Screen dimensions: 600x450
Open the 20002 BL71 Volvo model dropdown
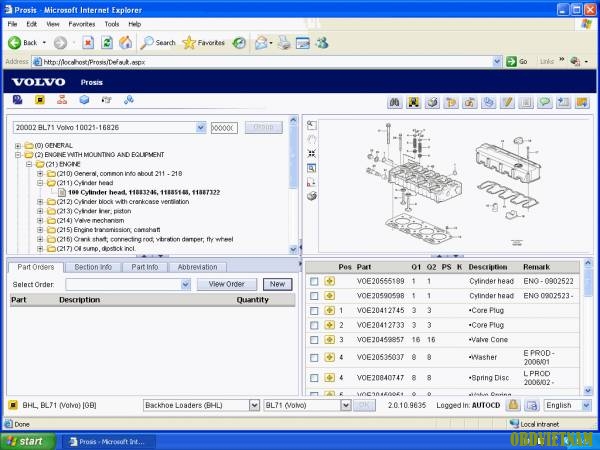[x=201, y=127]
